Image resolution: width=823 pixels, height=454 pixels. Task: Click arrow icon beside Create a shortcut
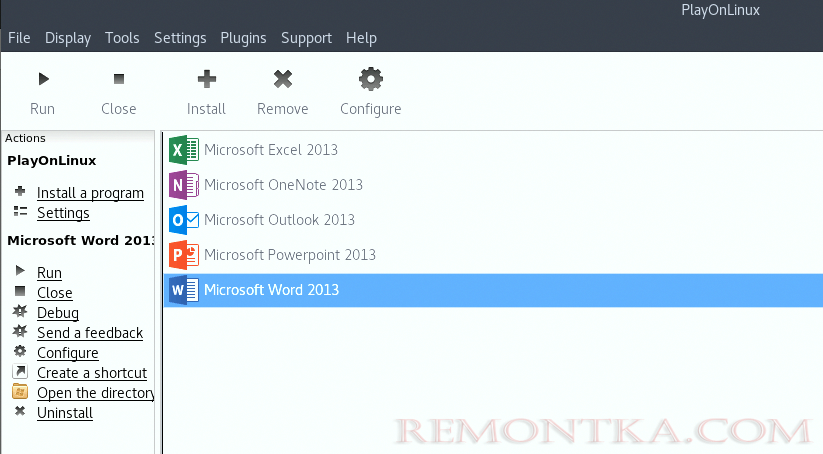(x=20, y=371)
